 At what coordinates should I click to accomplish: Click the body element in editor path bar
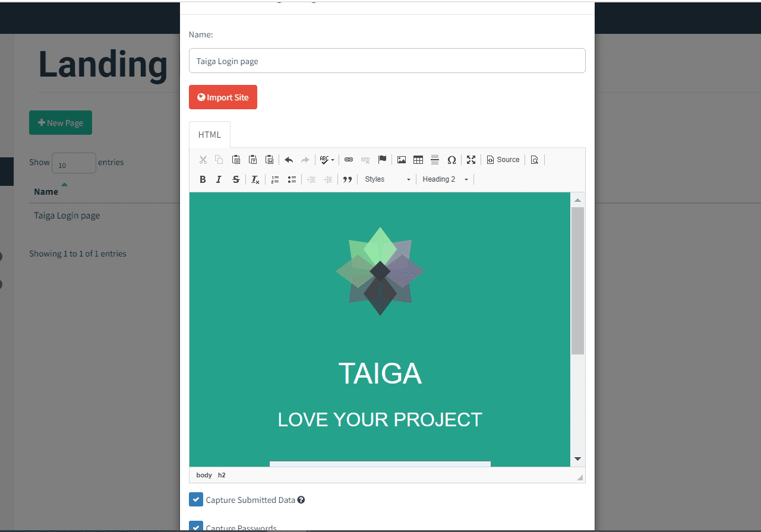point(204,475)
